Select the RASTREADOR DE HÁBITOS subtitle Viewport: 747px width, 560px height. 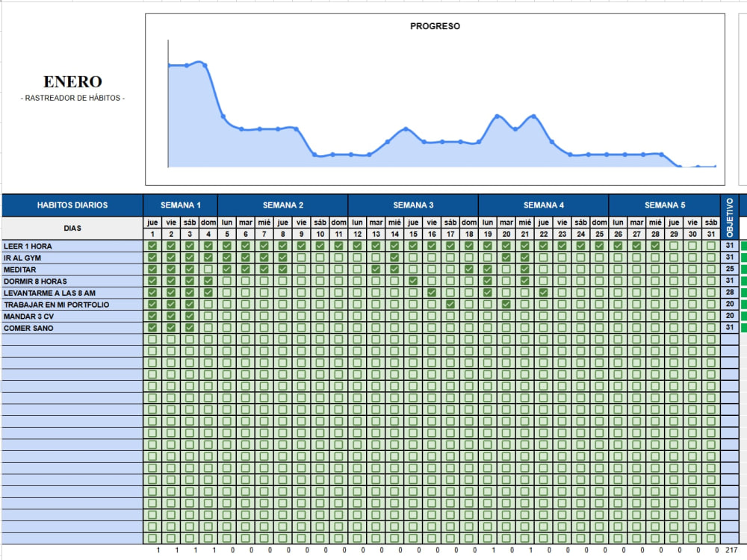click(x=72, y=98)
